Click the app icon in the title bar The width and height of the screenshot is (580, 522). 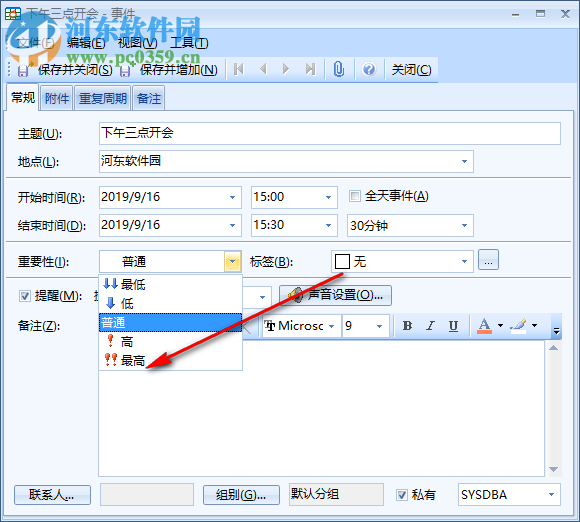pyautogui.click(x=13, y=14)
